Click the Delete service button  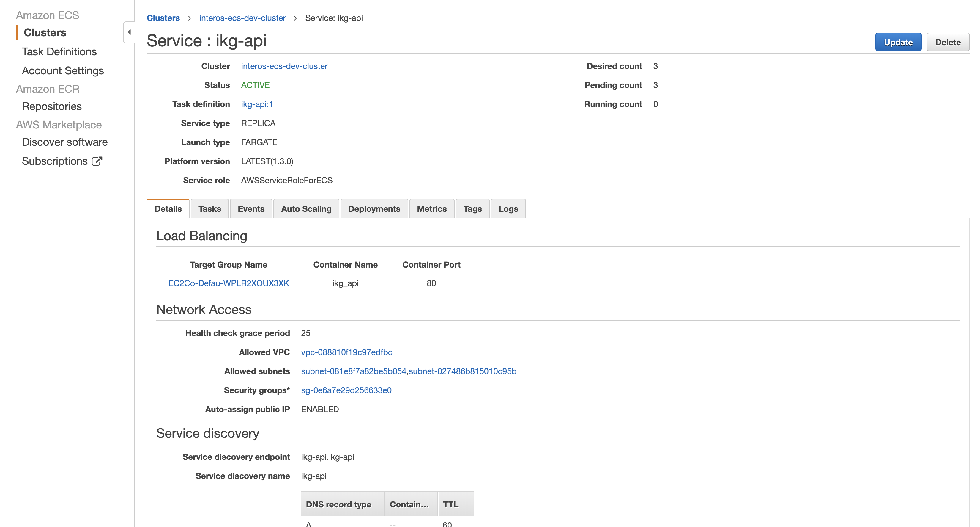tap(948, 42)
